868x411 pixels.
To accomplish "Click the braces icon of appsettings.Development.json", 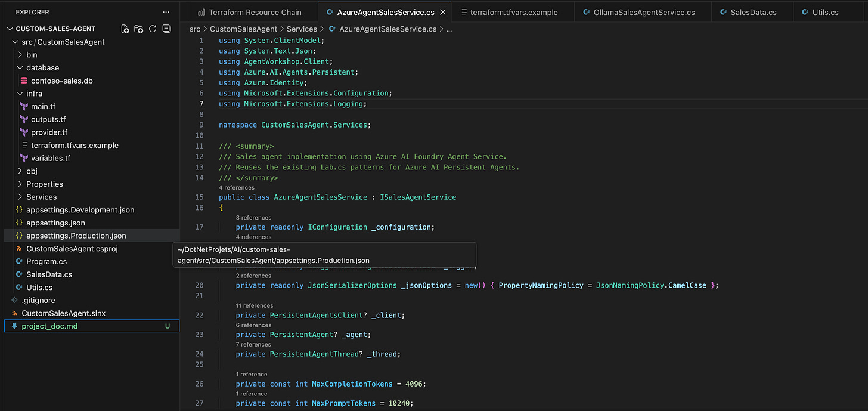I will point(19,210).
